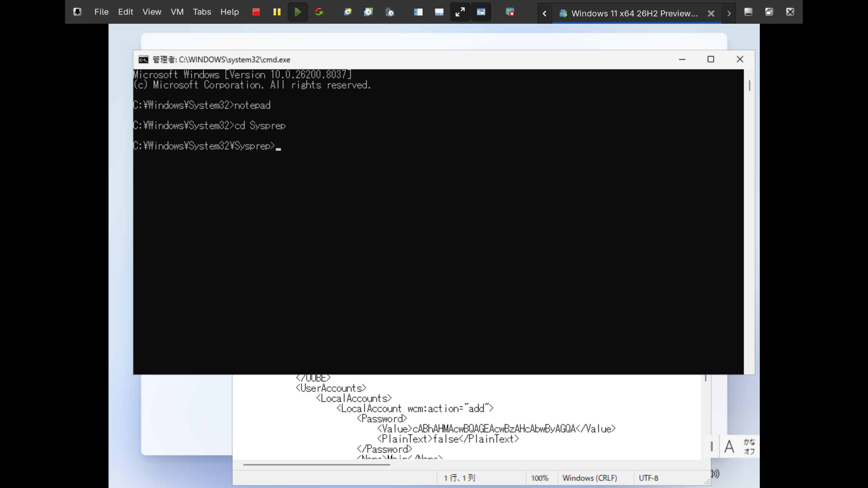Go to the next VM tab arrow
868x488 pixels.
pyautogui.click(x=729, y=14)
